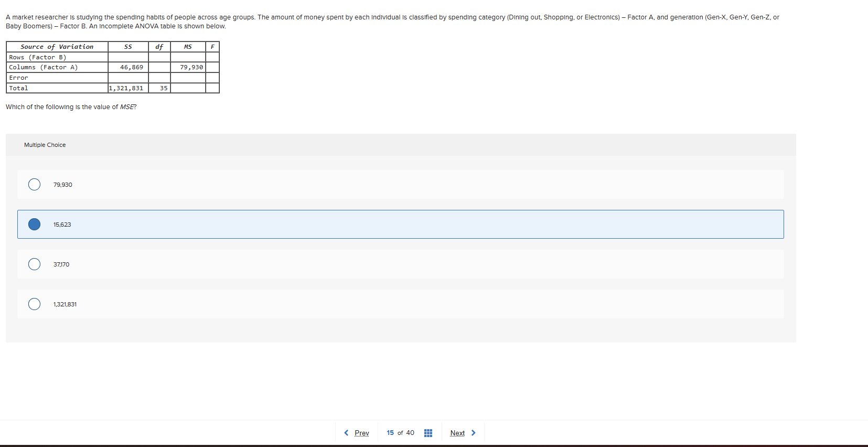Click the left chevron beside Prev
Screen dimensions: 868x447
346,433
